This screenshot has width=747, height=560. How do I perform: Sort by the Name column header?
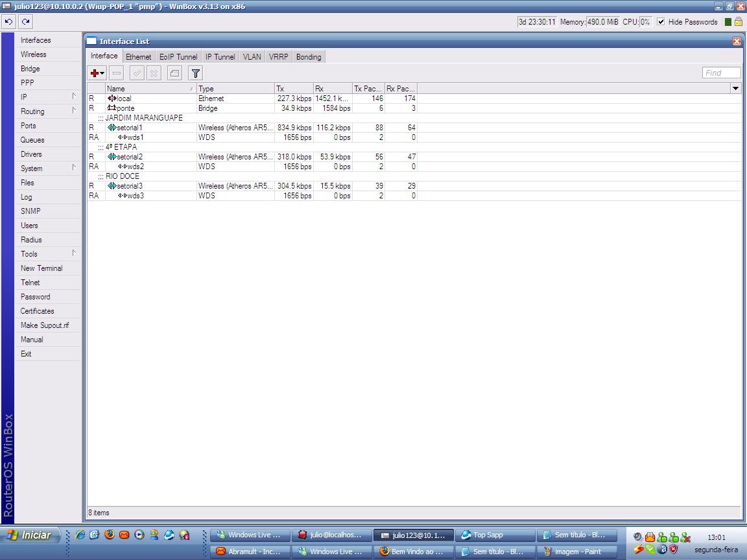click(150, 89)
